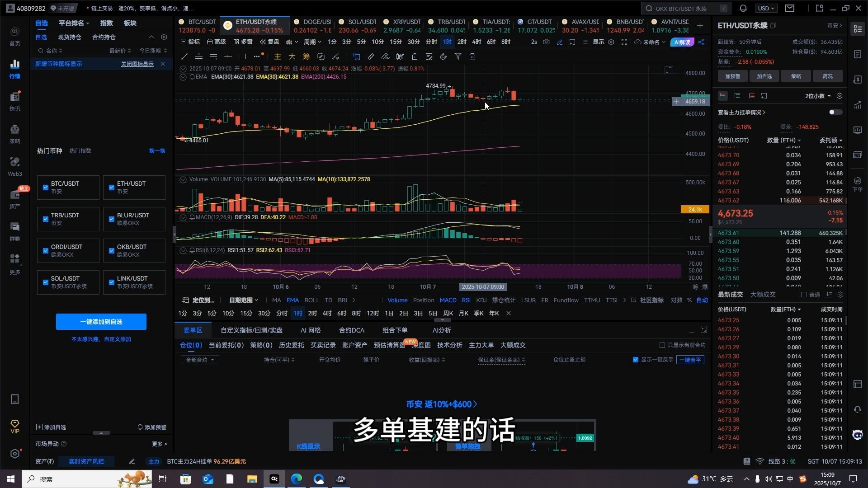Check the 只显示当前合约 checkbox
The width and height of the screenshot is (868, 488).
tap(662, 345)
